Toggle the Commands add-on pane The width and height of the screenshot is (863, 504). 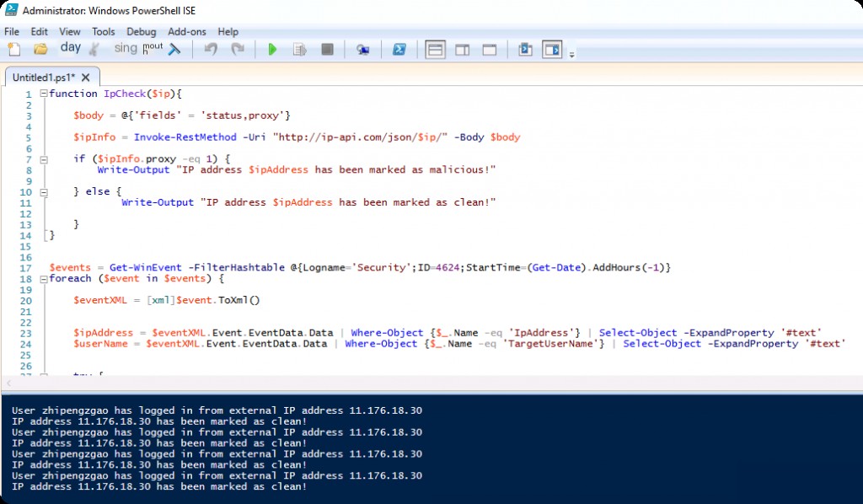coord(552,50)
